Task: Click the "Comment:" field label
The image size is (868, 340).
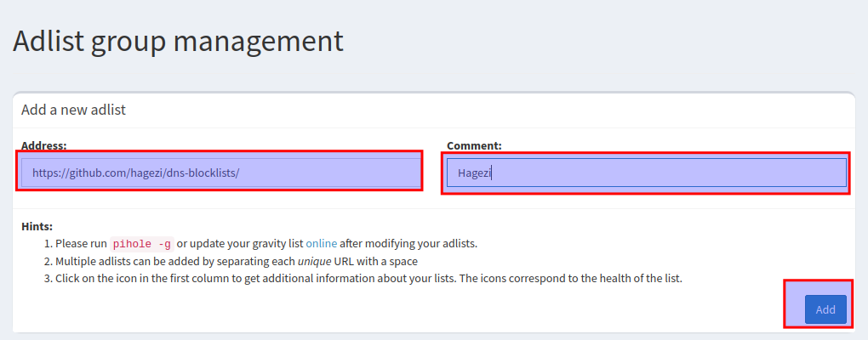Action: [x=474, y=145]
